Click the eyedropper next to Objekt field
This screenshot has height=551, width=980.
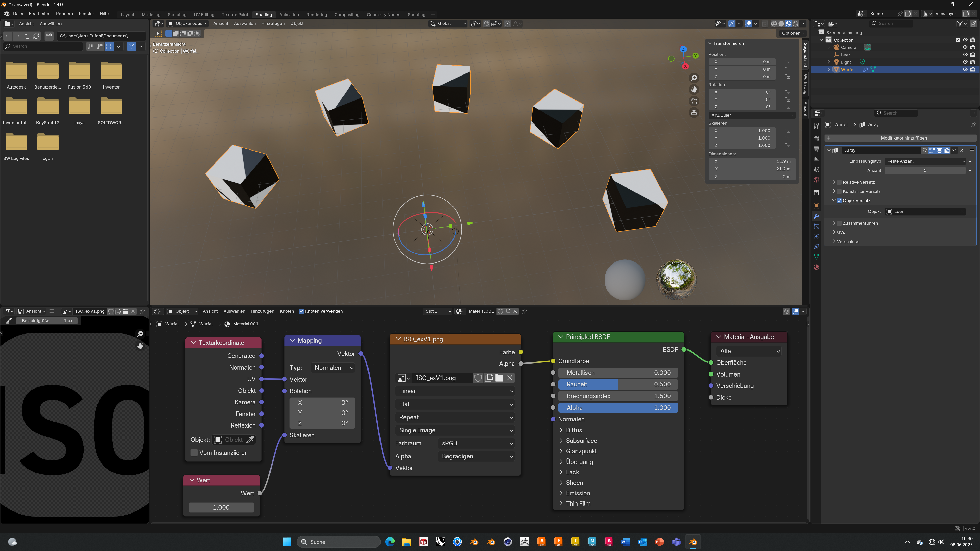[250, 440]
